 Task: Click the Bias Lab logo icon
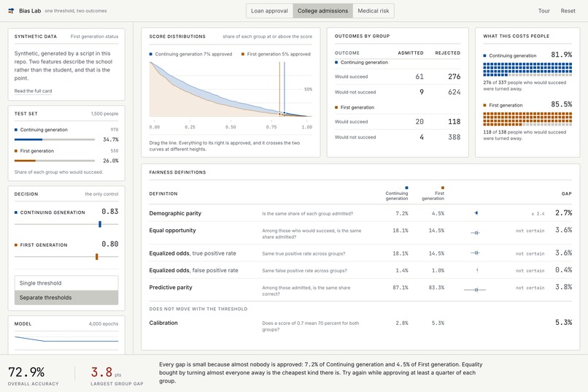[11, 11]
